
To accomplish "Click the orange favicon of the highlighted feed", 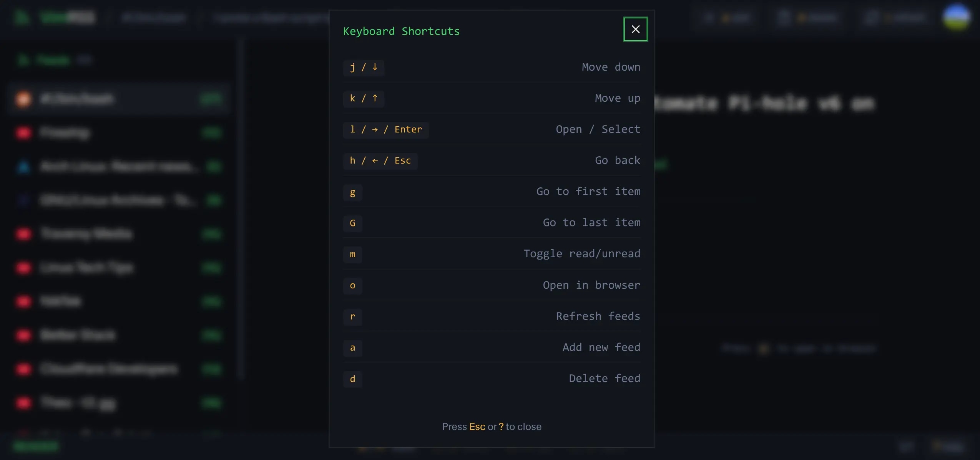I will (23, 99).
